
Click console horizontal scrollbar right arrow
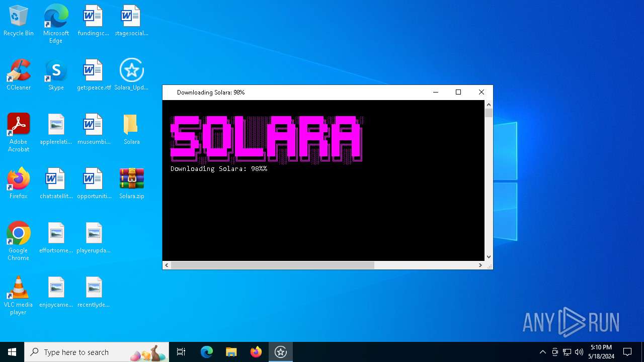click(x=480, y=265)
